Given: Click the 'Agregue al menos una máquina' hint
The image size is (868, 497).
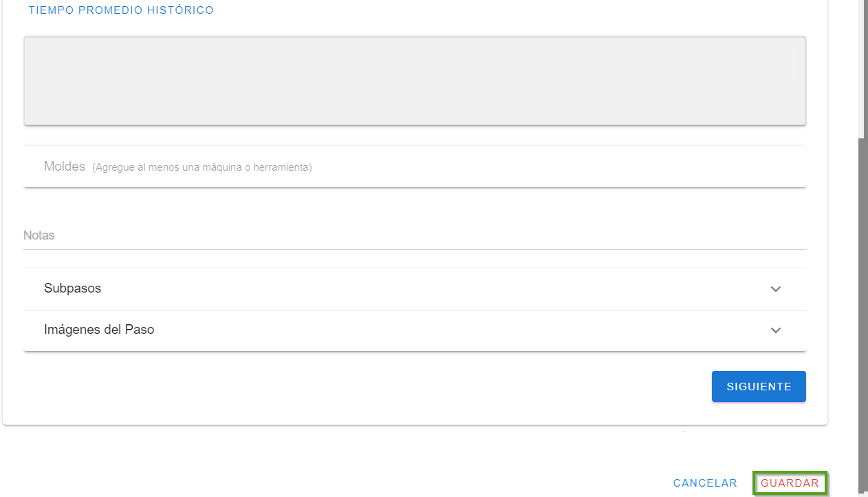Looking at the screenshot, I should click(x=202, y=167).
